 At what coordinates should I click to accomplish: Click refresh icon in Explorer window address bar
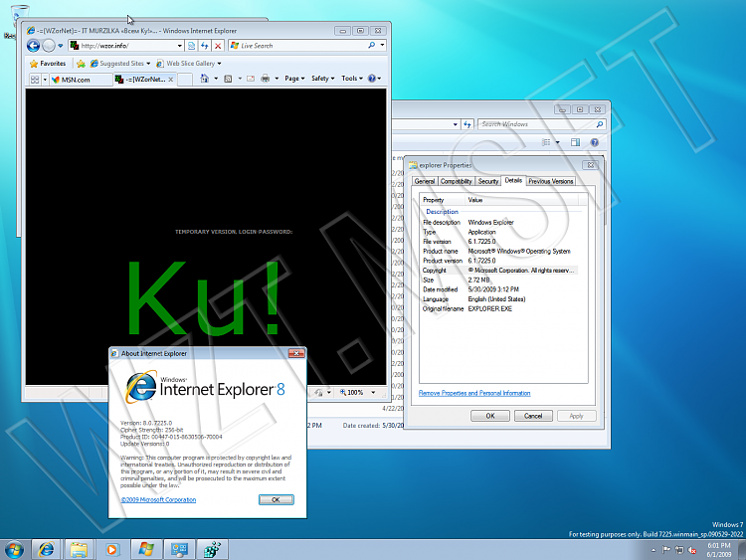tap(467, 124)
